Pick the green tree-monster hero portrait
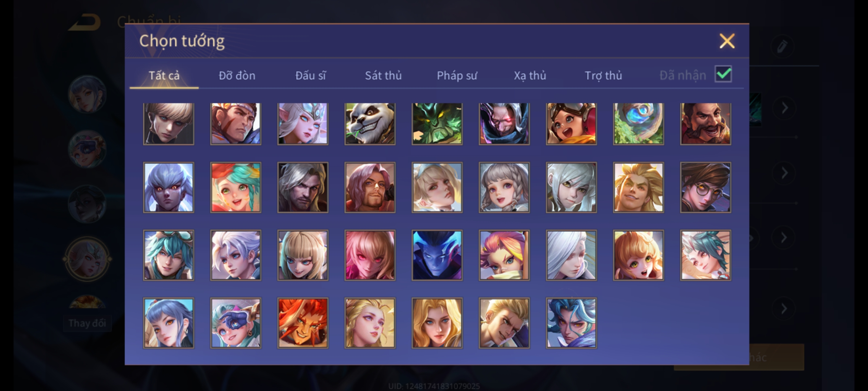Viewport: 868px width, 391px height. click(437, 124)
